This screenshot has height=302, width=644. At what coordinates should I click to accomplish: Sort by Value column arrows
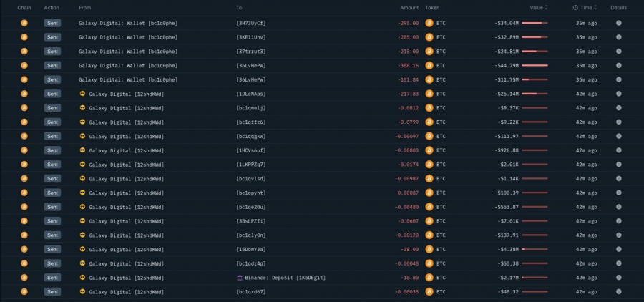coord(546,7)
